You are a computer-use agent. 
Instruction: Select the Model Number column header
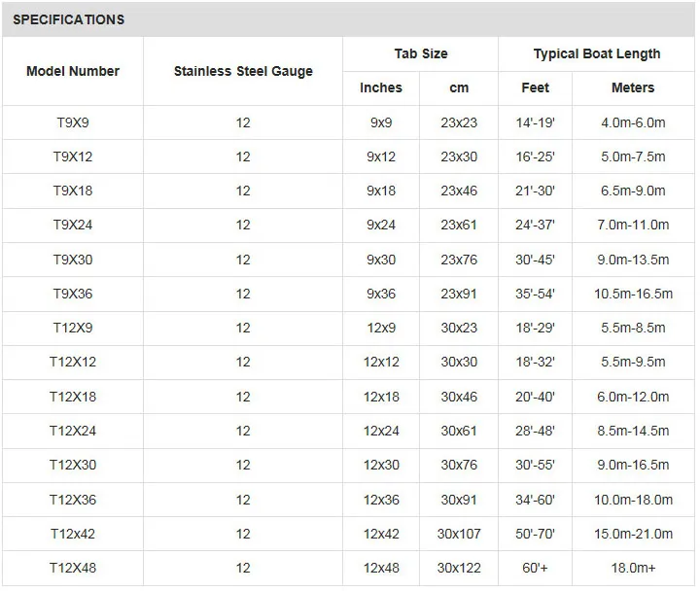point(73,71)
